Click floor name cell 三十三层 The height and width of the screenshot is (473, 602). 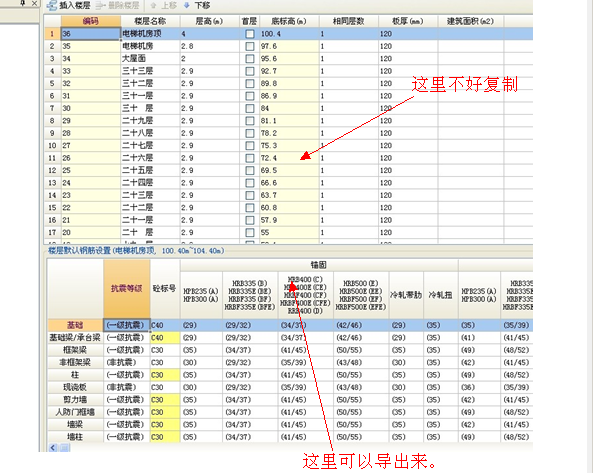coord(150,71)
